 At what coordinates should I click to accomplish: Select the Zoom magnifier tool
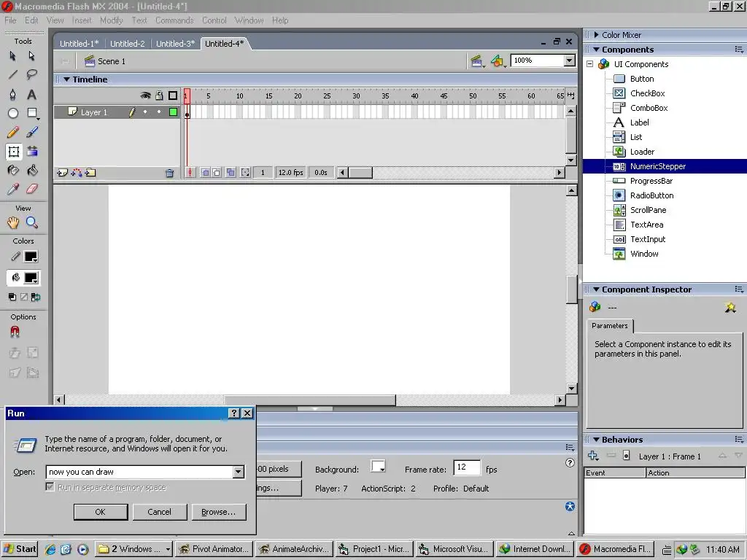32,222
